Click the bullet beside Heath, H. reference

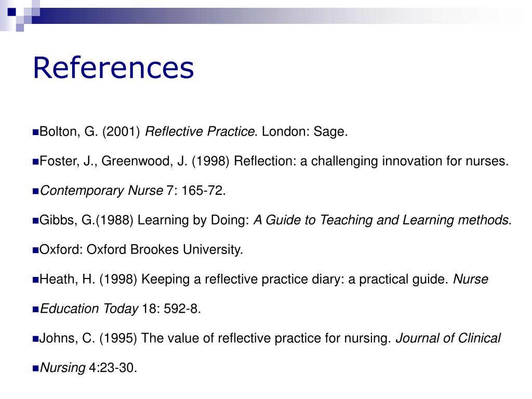click(36, 280)
